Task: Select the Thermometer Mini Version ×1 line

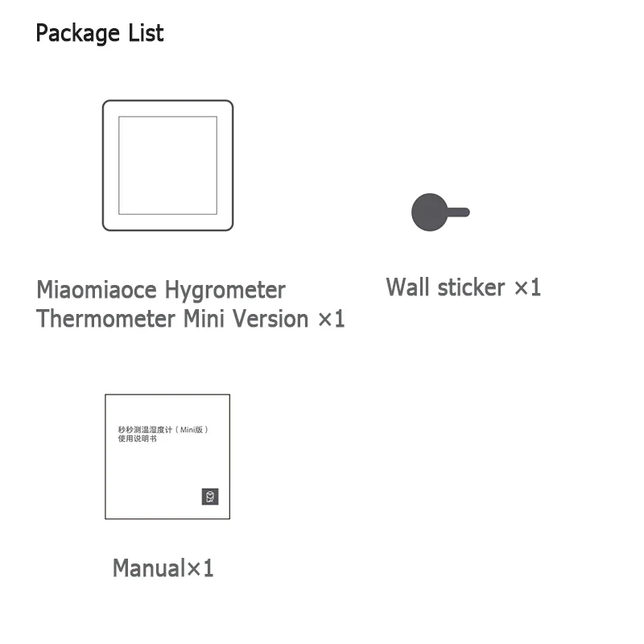Action: pyautogui.click(x=191, y=319)
